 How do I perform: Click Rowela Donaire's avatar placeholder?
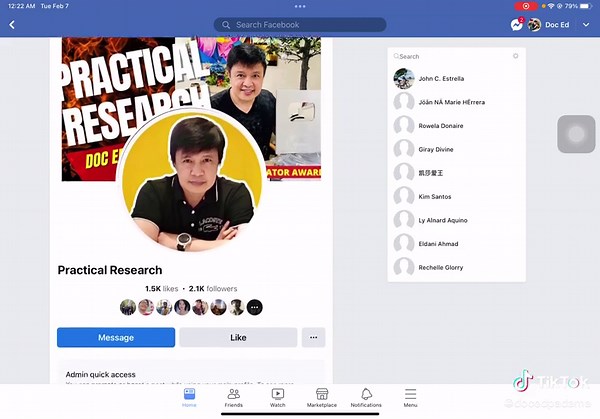tap(404, 126)
